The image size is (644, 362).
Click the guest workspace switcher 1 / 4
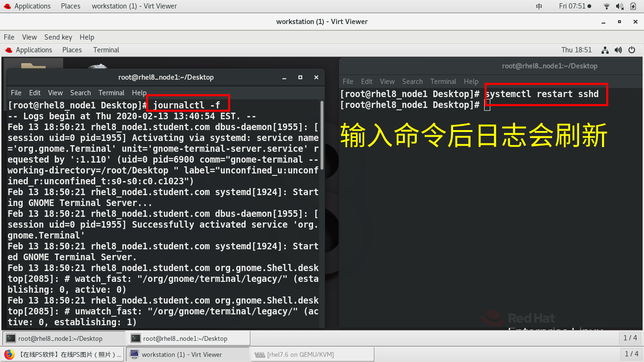pos(630,338)
